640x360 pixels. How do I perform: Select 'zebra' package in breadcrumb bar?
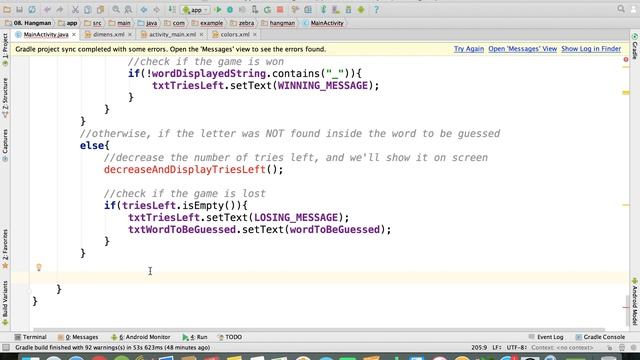point(242,23)
